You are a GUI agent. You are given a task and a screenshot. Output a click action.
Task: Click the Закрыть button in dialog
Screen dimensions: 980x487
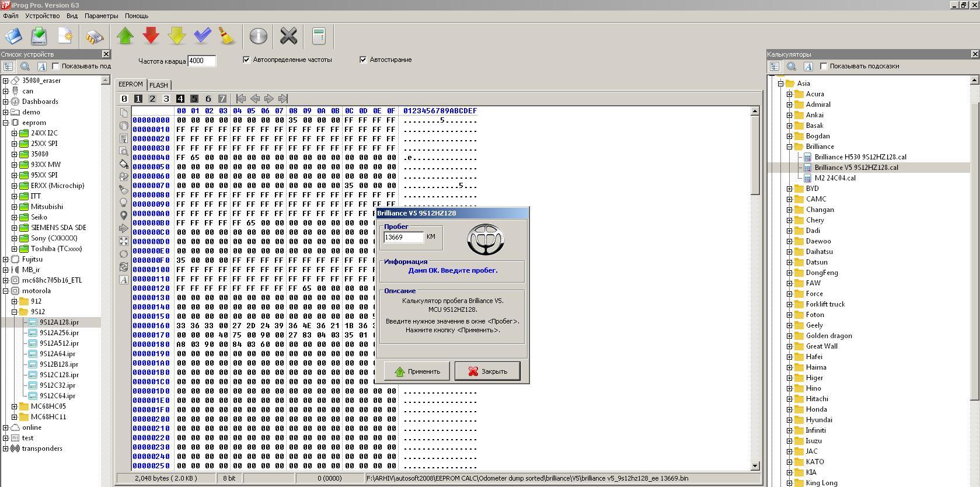click(x=487, y=371)
